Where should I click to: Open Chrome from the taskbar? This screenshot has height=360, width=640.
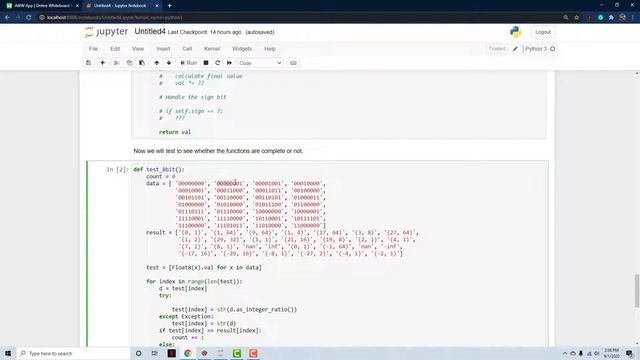(x=188, y=353)
